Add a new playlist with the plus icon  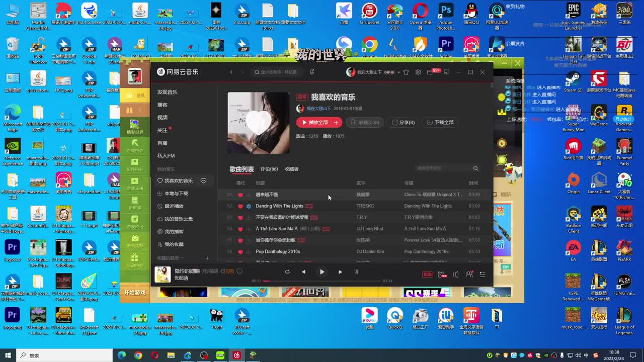tap(207, 258)
